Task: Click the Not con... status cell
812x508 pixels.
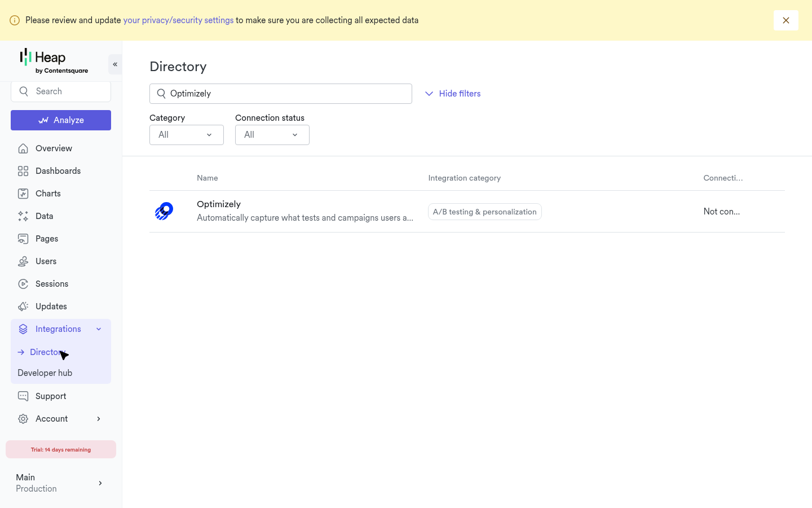Action: 722,212
